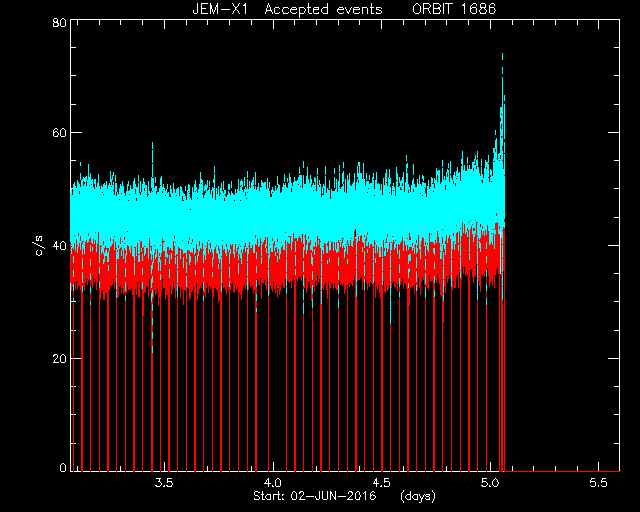The height and width of the screenshot is (512, 640).
Task: Click the y-axis tick label 0
Action: click(63, 467)
